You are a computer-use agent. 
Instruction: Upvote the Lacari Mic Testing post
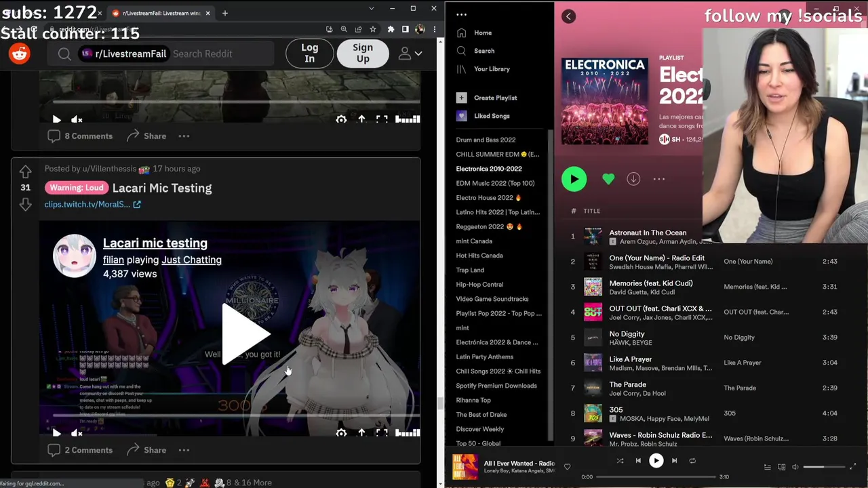coord(25,171)
